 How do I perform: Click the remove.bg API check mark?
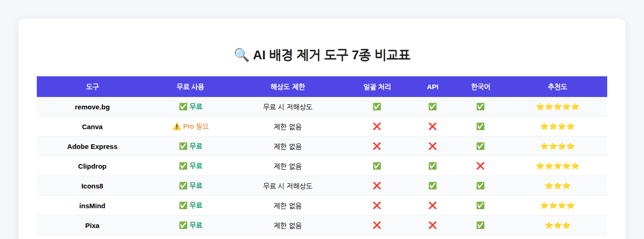tap(432, 107)
